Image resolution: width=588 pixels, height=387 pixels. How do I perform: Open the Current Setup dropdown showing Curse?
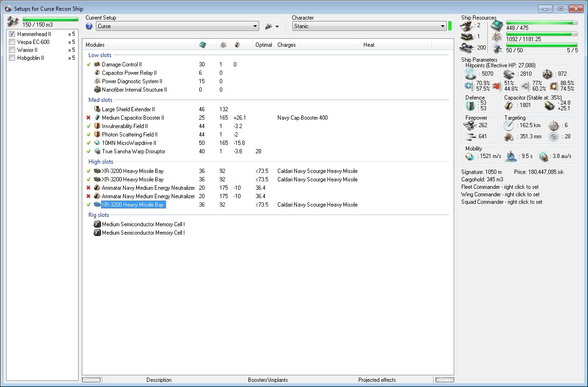[x=177, y=26]
